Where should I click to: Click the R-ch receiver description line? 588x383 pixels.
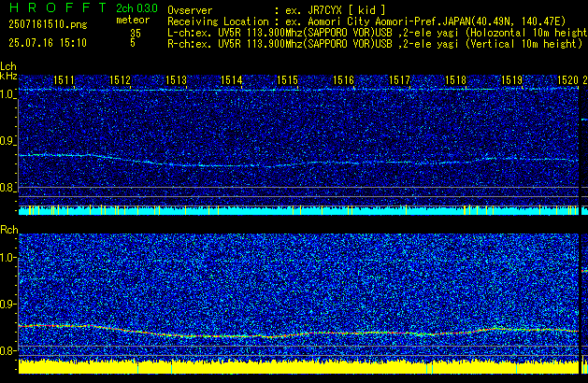pos(375,44)
